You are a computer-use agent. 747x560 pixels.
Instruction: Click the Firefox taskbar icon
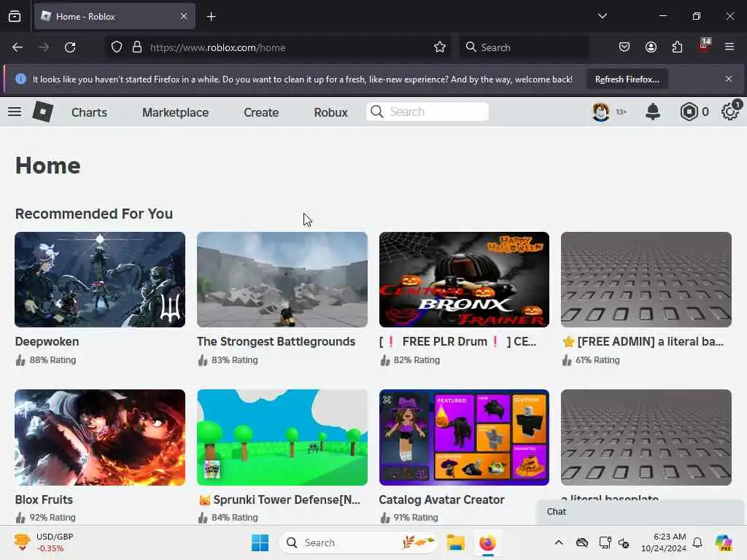487,542
